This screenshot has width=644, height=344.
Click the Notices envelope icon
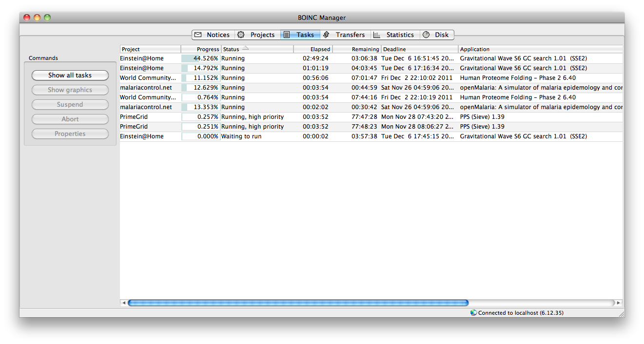coord(198,35)
